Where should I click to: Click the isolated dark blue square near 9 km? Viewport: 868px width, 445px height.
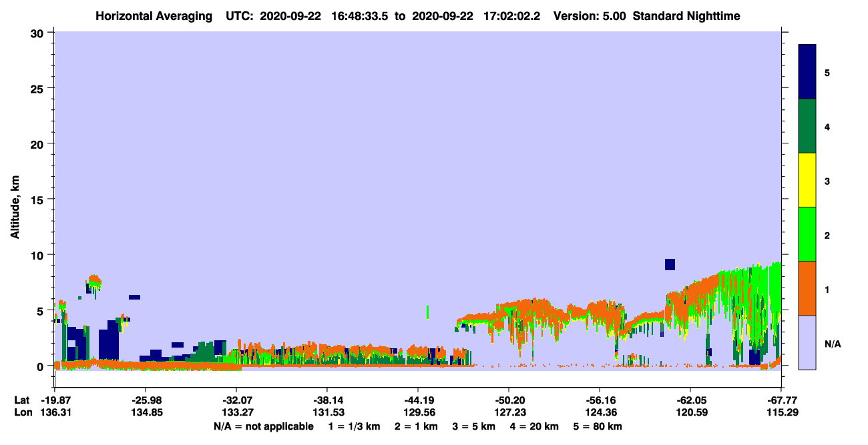tap(670, 264)
